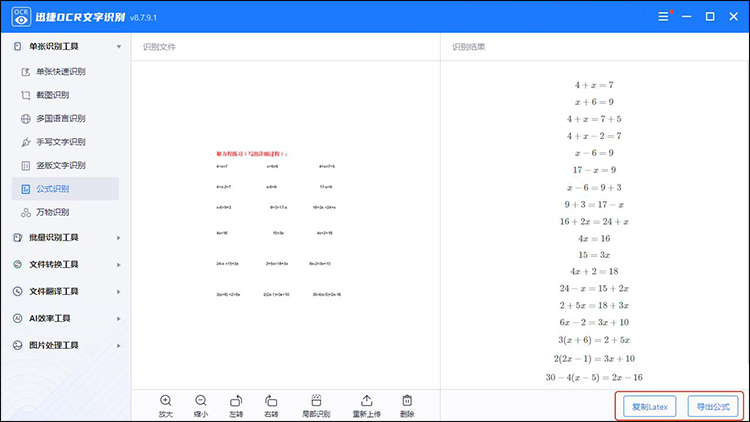Expand the 文件转换工具 section arrow
This screenshot has width=750, height=422.
point(119,265)
